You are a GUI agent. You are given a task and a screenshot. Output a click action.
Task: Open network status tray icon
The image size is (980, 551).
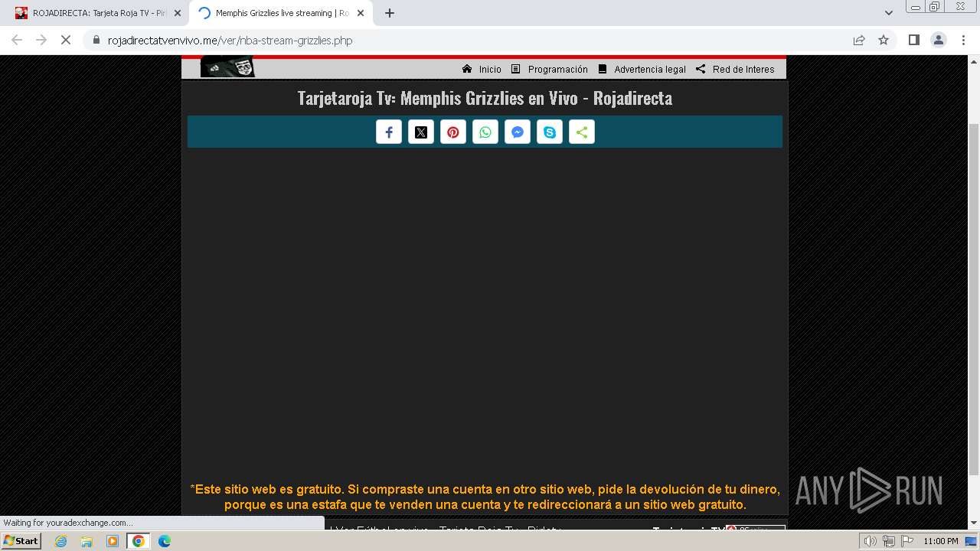889,541
